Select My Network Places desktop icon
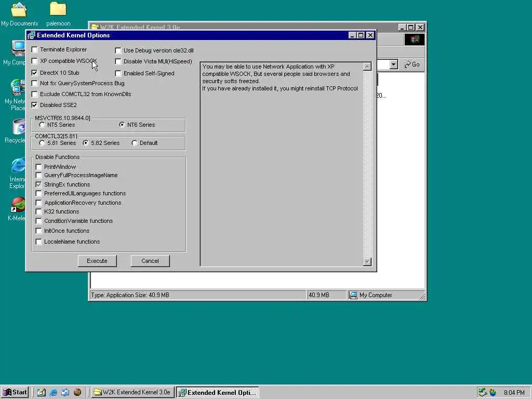This screenshot has width=532, height=399. tap(16, 95)
